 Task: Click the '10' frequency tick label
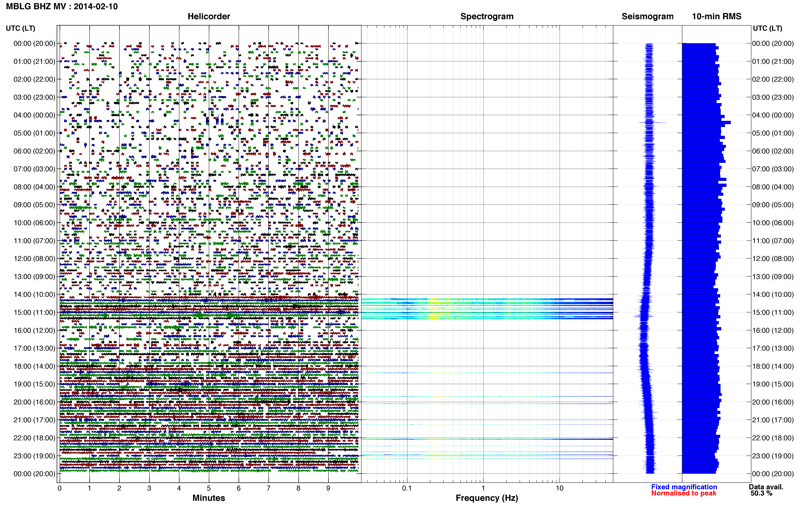point(559,488)
